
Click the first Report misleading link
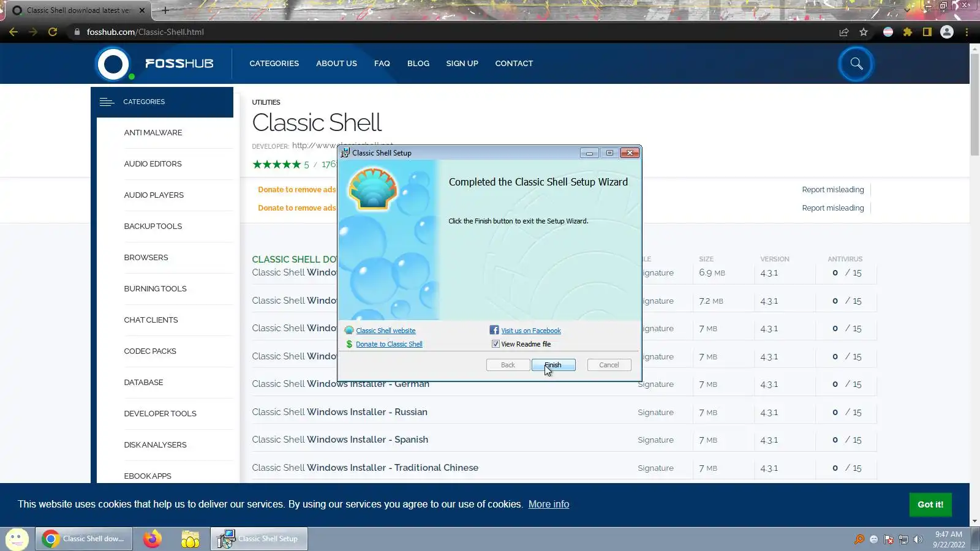[833, 190]
